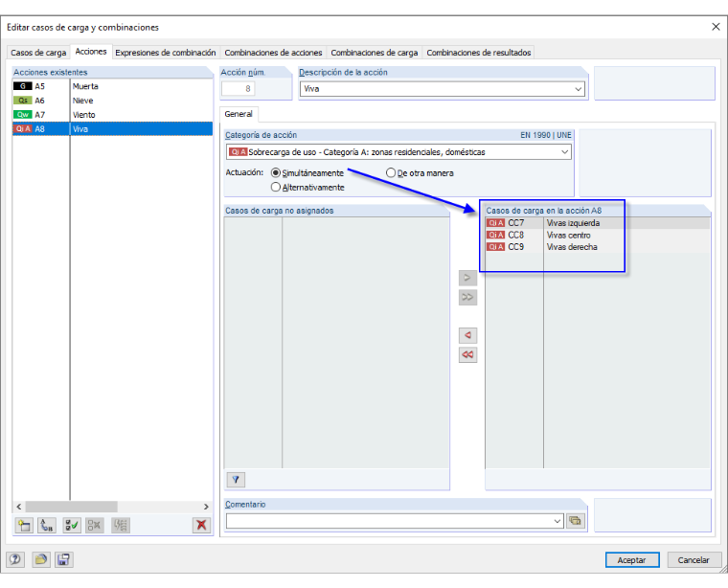Open the Combinaciones de acciones tab
This screenshot has width=728, height=588.
click(273, 53)
